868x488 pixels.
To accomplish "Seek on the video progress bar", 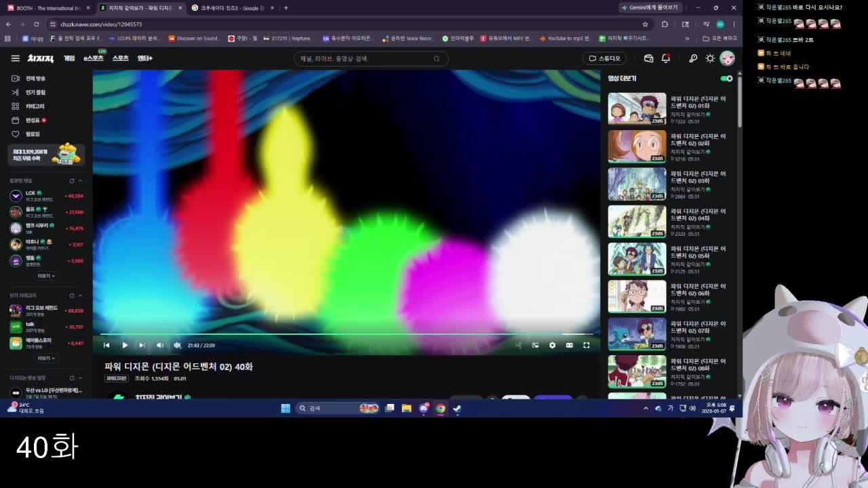I will pyautogui.click(x=347, y=334).
